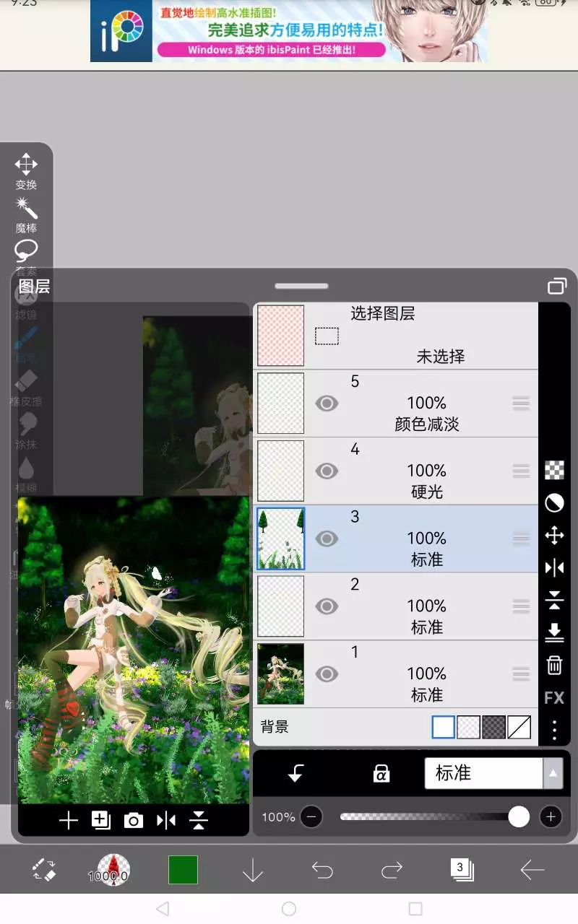Viewport: 578px width, 924px height.
Task: Toggle visibility of layer 3
Action: pyautogui.click(x=327, y=539)
